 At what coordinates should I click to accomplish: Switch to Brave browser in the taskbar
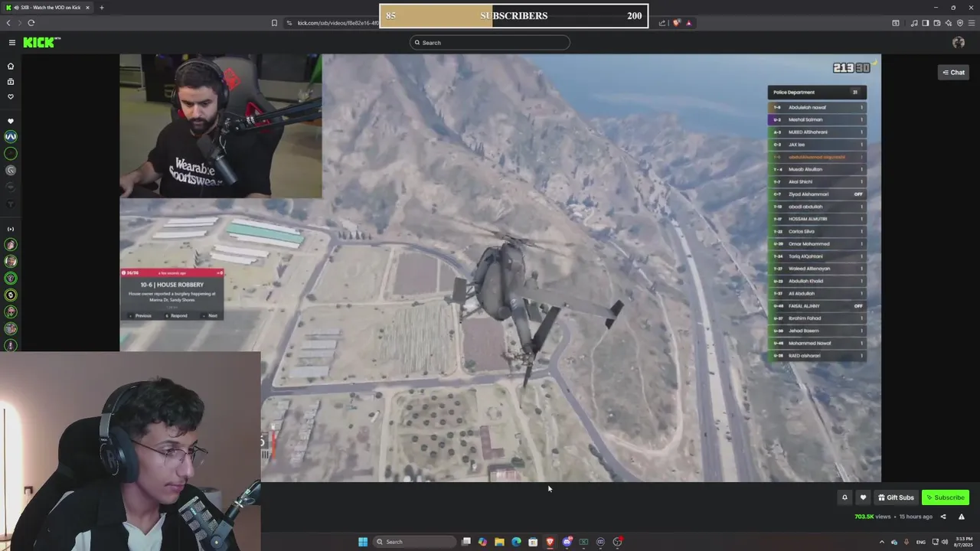[x=550, y=542]
